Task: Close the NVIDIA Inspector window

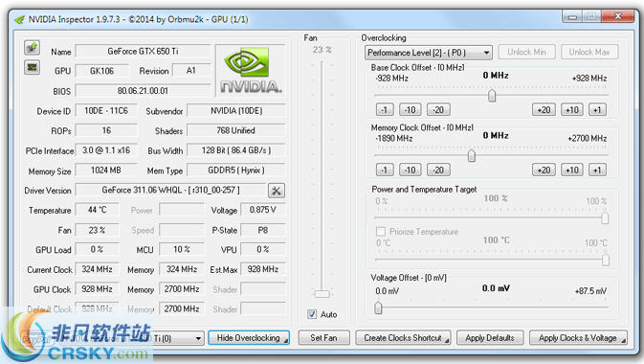Action: [618, 16]
